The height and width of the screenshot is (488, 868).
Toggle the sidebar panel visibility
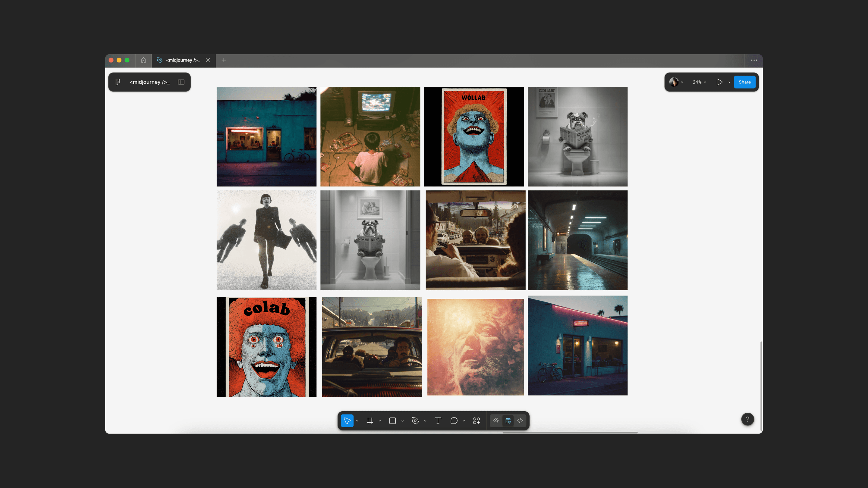[181, 82]
